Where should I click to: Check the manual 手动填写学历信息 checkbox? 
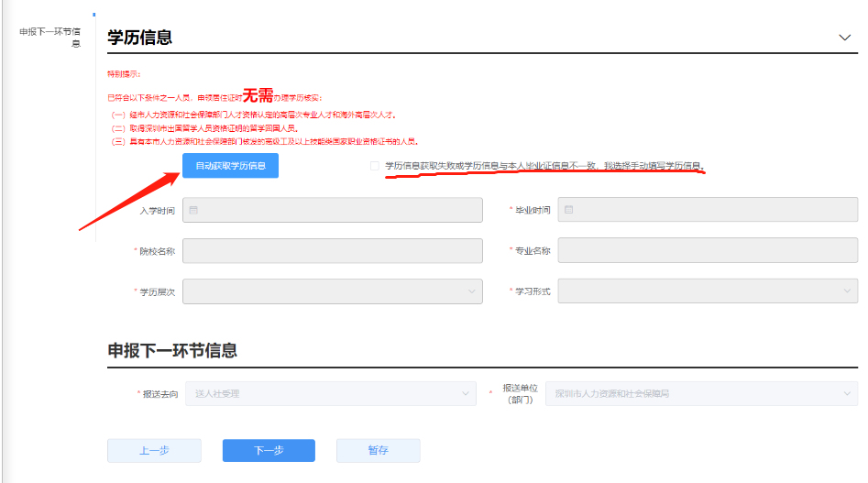point(375,165)
